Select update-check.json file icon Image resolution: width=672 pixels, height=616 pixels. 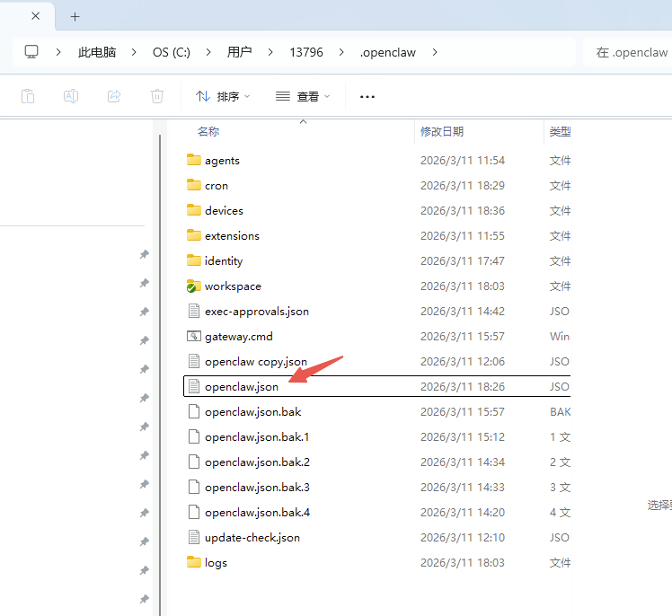[x=194, y=537]
